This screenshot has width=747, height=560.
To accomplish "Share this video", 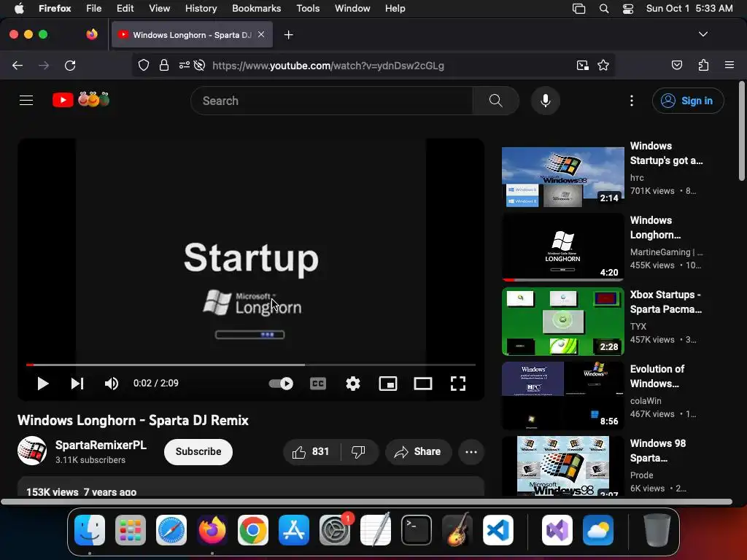I will [418, 451].
